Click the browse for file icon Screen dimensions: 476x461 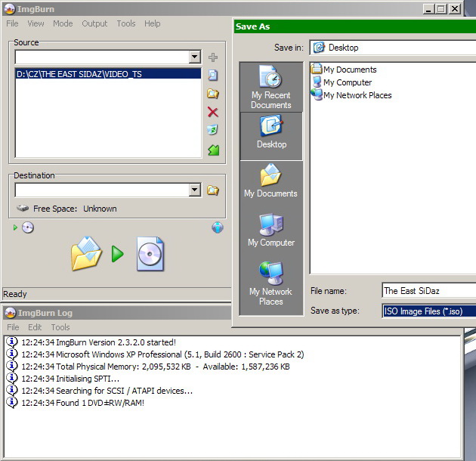coord(213,75)
